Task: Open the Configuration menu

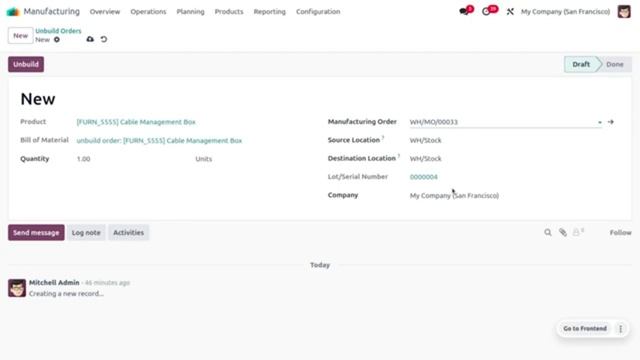Action: coord(318,11)
